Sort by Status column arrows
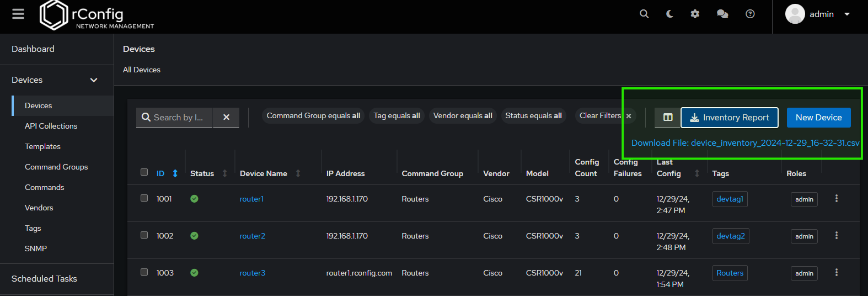The height and width of the screenshot is (296, 868). (224, 173)
